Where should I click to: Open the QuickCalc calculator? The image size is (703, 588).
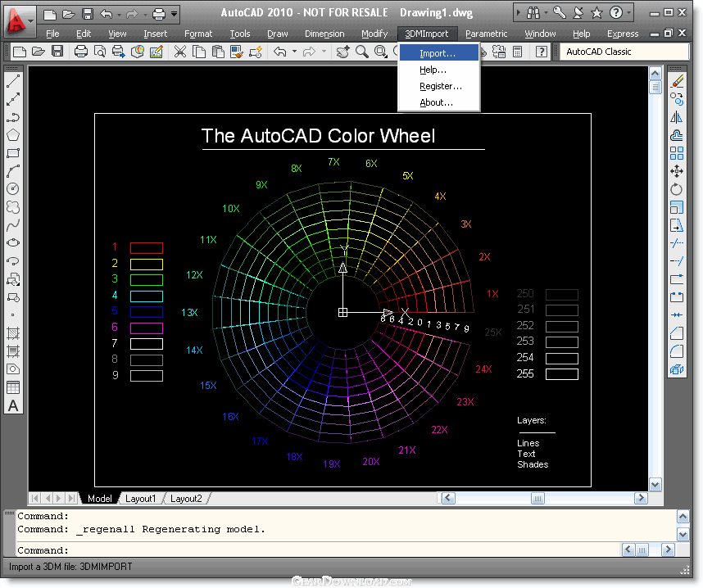click(517, 52)
